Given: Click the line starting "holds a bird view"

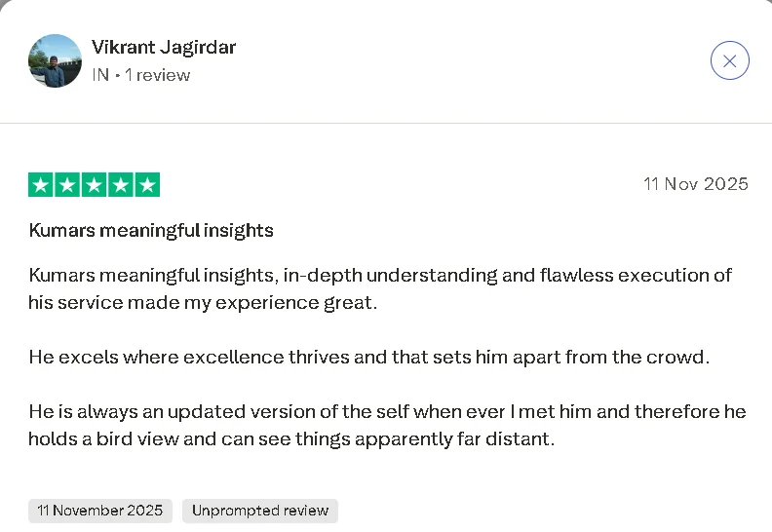Looking at the screenshot, I should 291,438.
